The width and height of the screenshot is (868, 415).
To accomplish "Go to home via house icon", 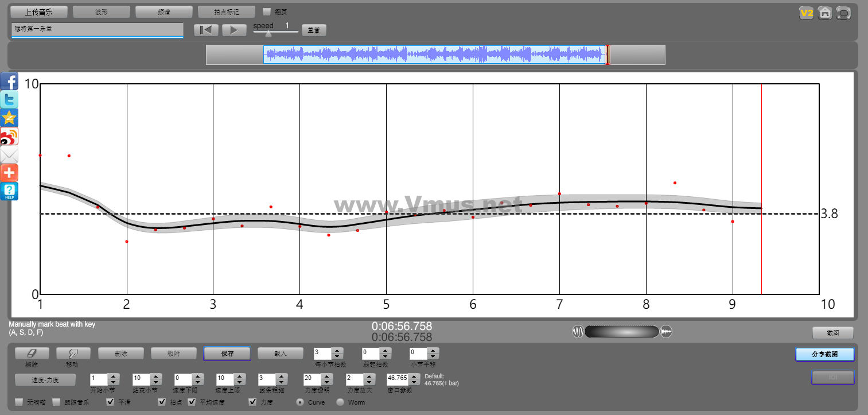I will tap(825, 13).
